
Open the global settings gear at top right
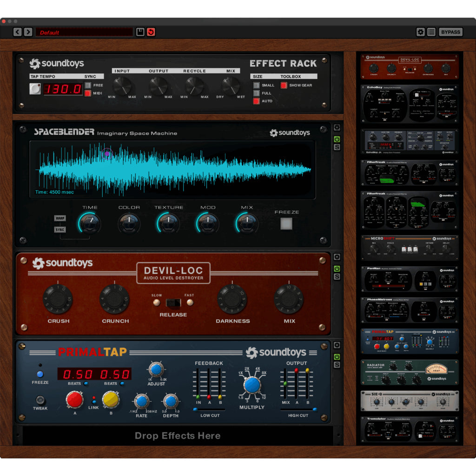421,32
